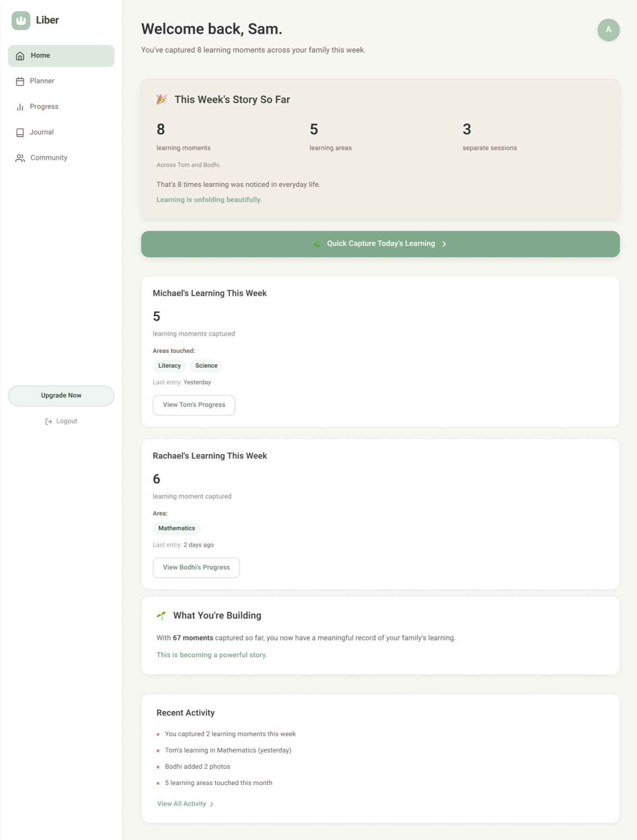The height and width of the screenshot is (840, 637).
Task: Click the Community people icon
Action: tap(20, 158)
